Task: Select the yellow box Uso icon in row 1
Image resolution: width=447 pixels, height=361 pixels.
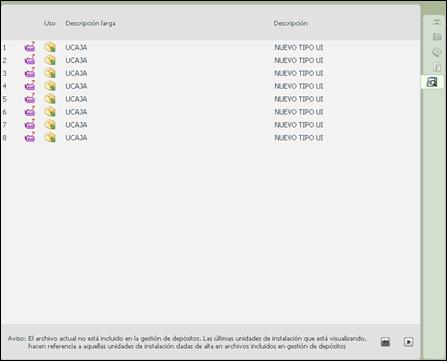Action: click(50, 47)
